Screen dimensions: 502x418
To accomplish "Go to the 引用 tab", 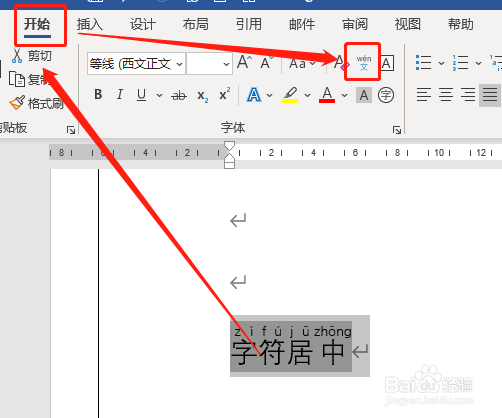I will point(249,24).
